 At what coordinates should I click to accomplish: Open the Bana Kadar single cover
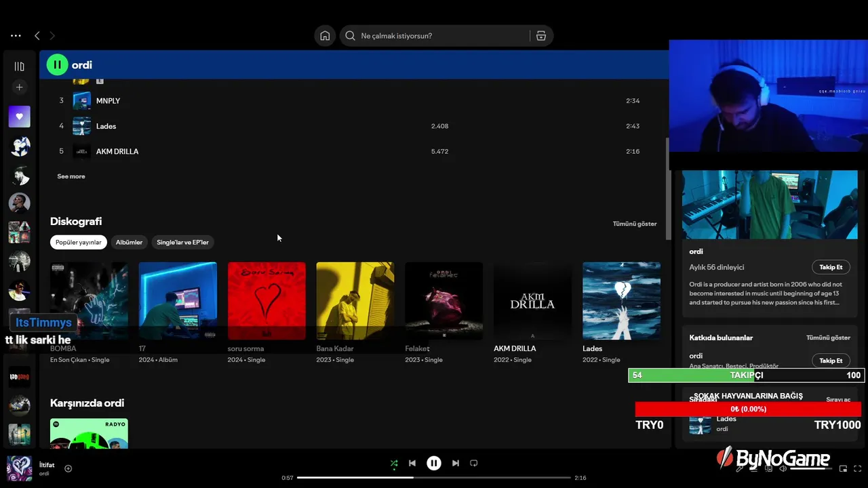(355, 301)
